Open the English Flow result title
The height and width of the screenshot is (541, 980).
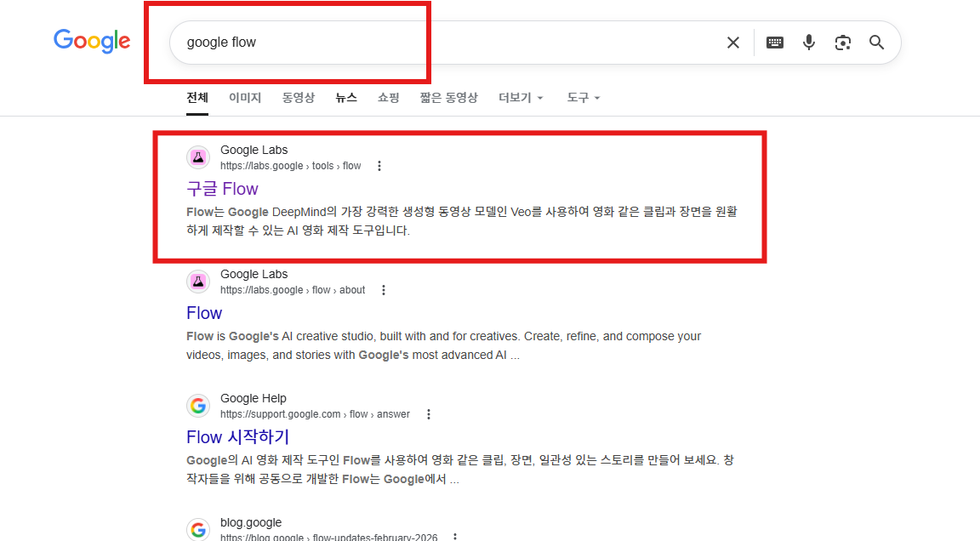[x=204, y=313]
